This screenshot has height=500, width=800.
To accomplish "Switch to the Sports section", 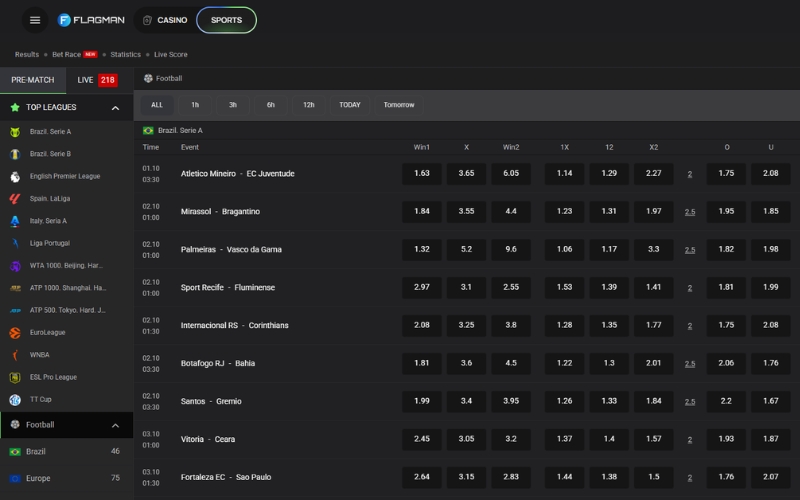I will [227, 20].
